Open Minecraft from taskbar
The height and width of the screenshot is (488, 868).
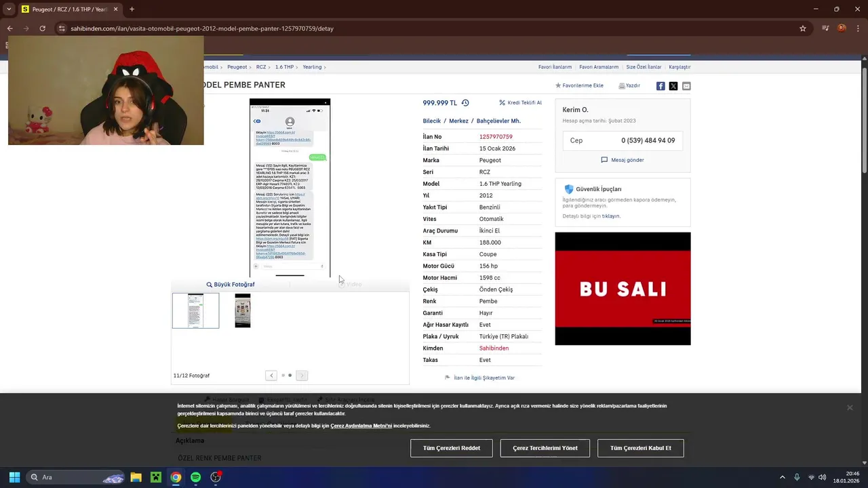click(x=156, y=477)
